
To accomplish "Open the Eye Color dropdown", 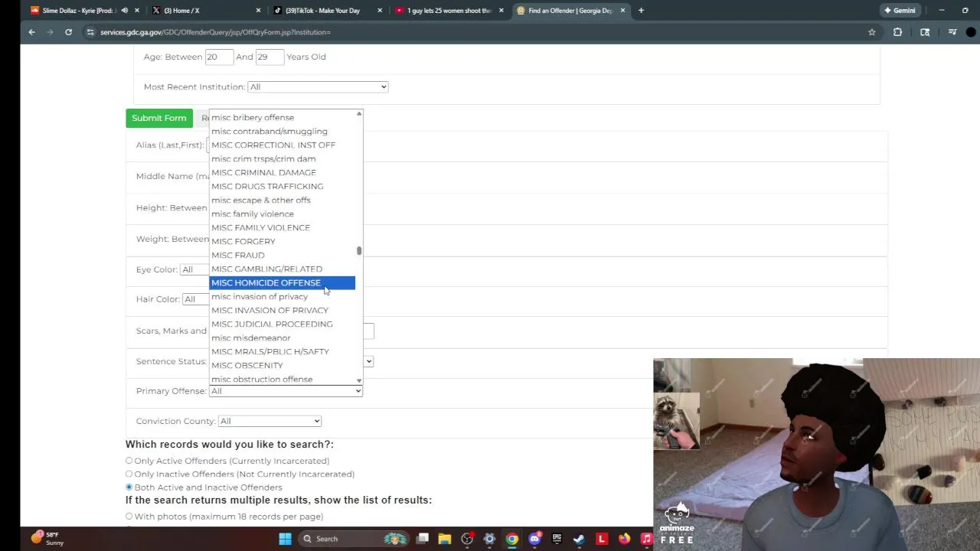I will [x=194, y=269].
